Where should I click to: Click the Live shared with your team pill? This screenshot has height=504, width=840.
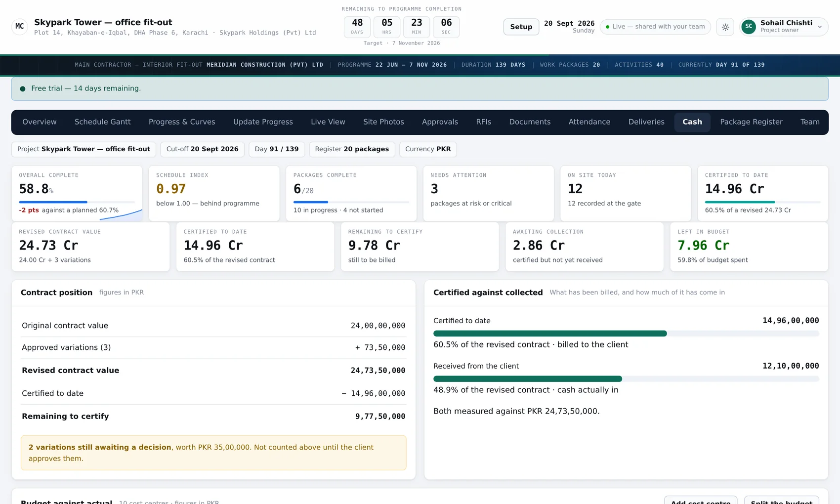tap(655, 27)
